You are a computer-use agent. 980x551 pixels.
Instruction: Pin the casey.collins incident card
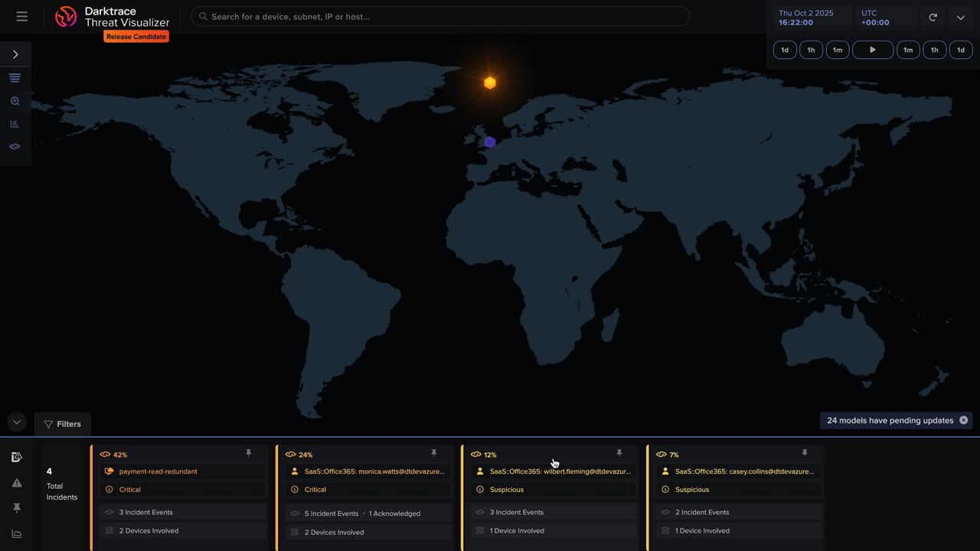tap(805, 453)
